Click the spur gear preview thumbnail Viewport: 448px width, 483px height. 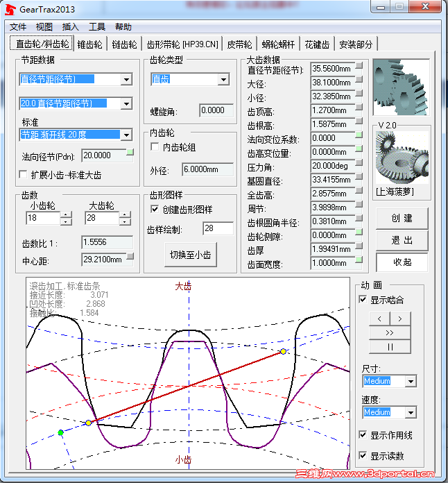tap(402, 87)
